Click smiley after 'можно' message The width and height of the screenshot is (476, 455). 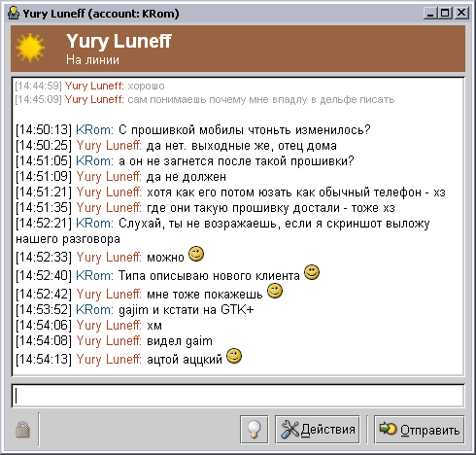[196, 254]
